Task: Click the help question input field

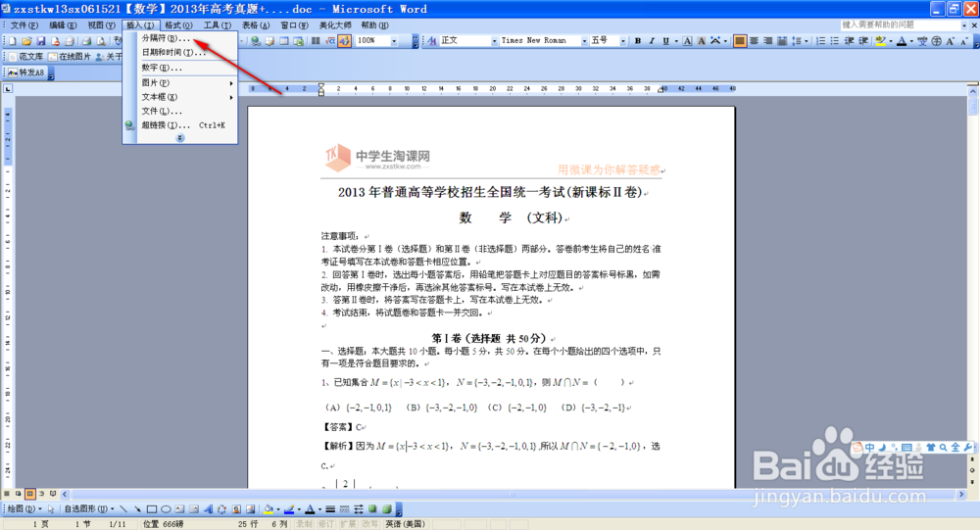Action: coord(900,25)
